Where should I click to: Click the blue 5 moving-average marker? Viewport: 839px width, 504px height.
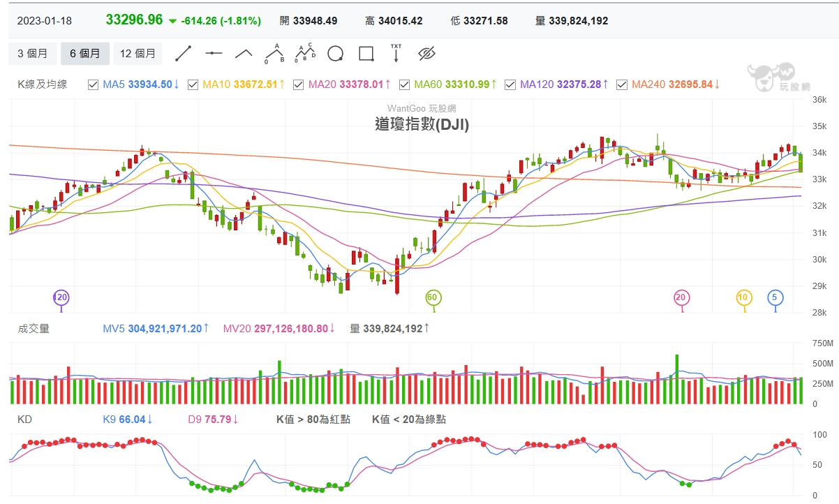775,298
